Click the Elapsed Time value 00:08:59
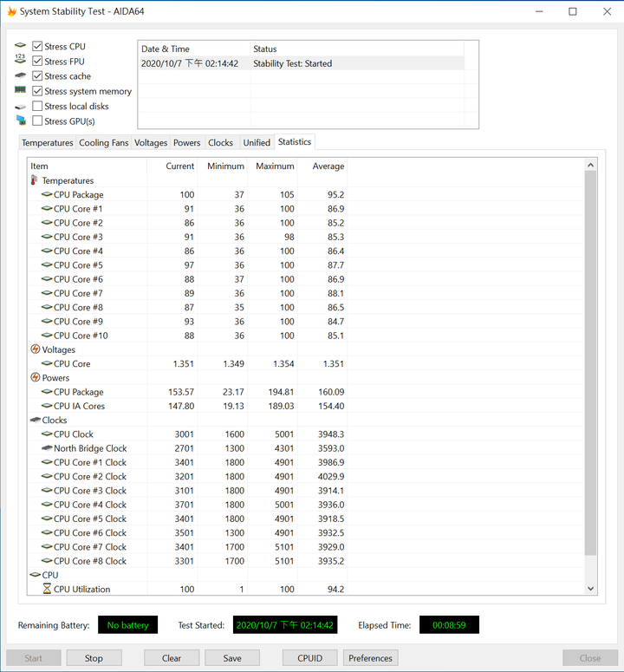 (449, 625)
